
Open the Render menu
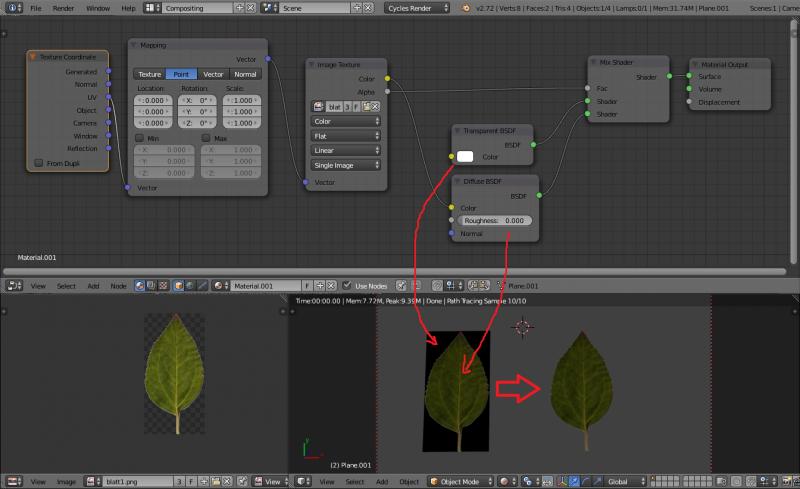[x=63, y=7]
